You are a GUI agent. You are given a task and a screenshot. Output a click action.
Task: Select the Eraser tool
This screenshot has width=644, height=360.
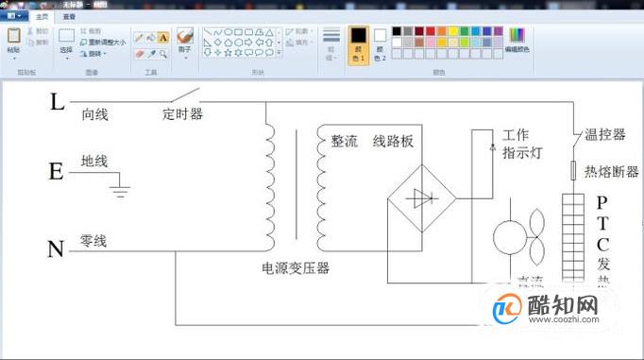(139, 54)
